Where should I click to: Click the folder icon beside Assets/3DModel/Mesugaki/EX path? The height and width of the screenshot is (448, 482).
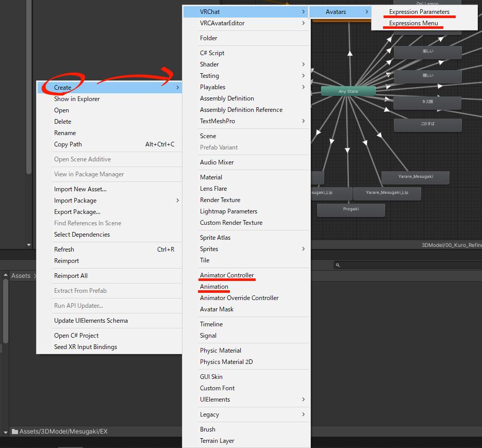(x=15, y=432)
